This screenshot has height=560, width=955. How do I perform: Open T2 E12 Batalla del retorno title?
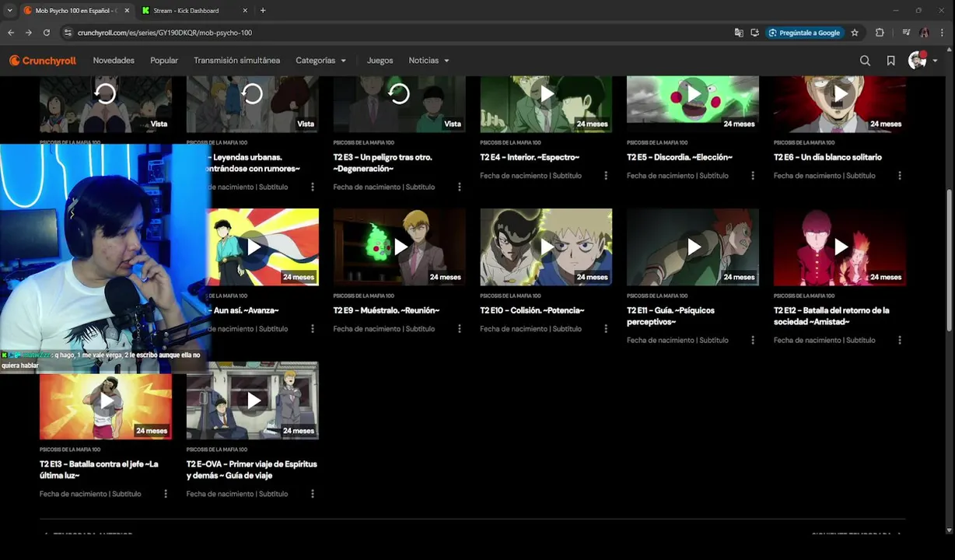click(x=831, y=316)
